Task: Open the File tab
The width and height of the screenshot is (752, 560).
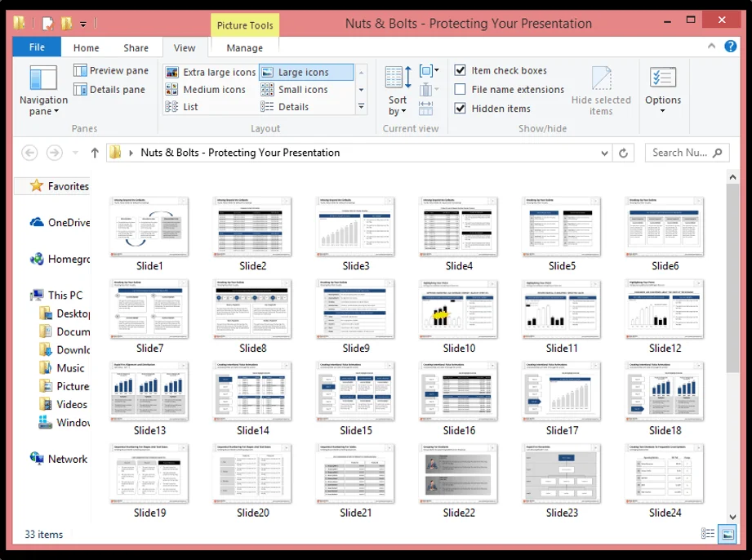Action: 37,47
